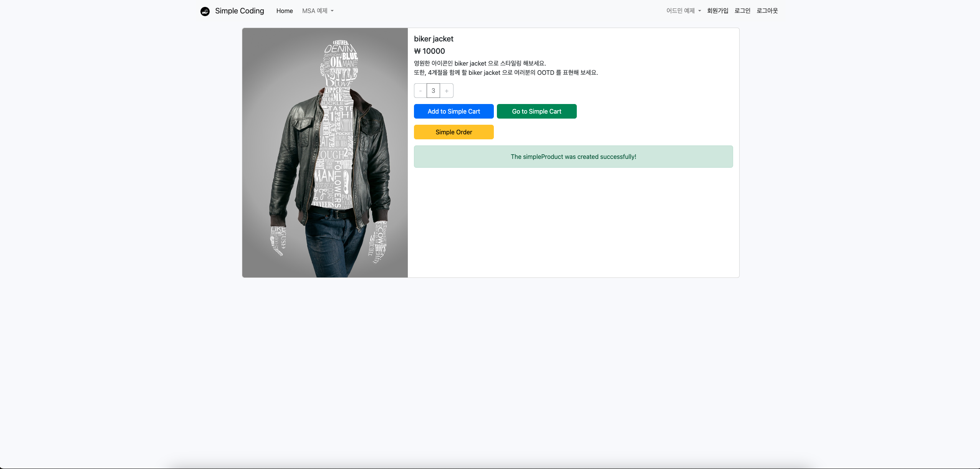
Task: Expand the 어드민 예제 dropdown menu
Action: point(680,11)
